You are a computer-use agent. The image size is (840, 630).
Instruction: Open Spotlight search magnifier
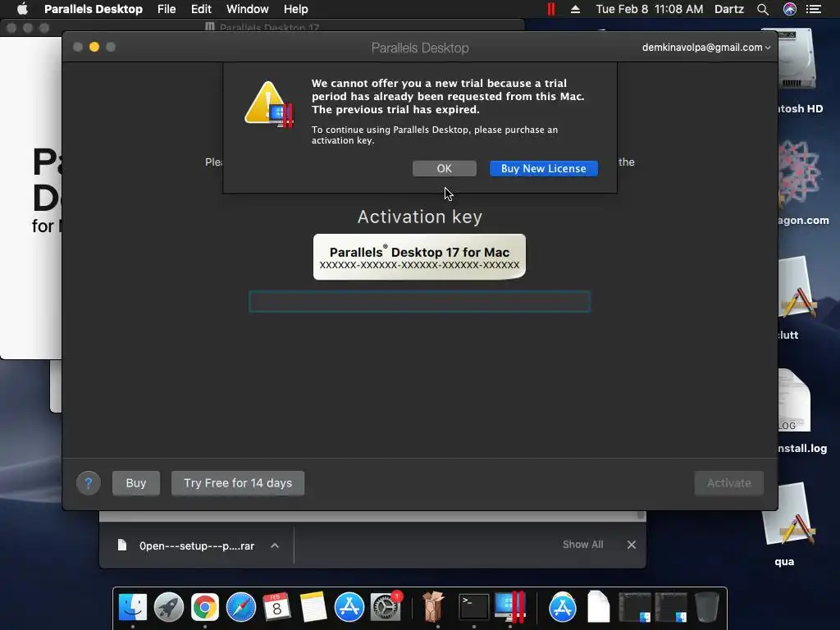763,9
